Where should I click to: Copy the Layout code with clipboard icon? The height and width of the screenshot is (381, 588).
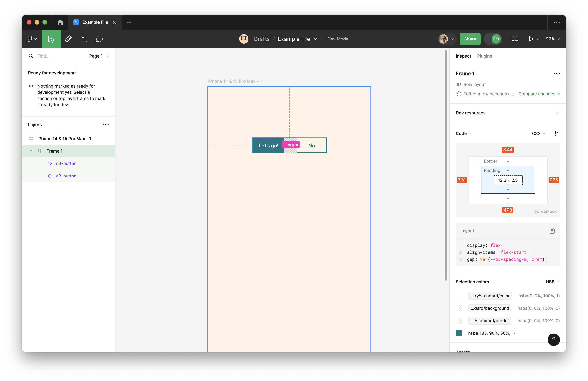(552, 231)
